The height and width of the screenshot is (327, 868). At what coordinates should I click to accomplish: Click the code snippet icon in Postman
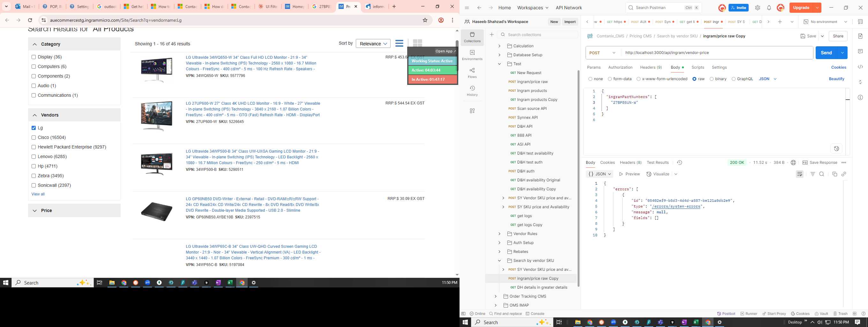point(860,67)
